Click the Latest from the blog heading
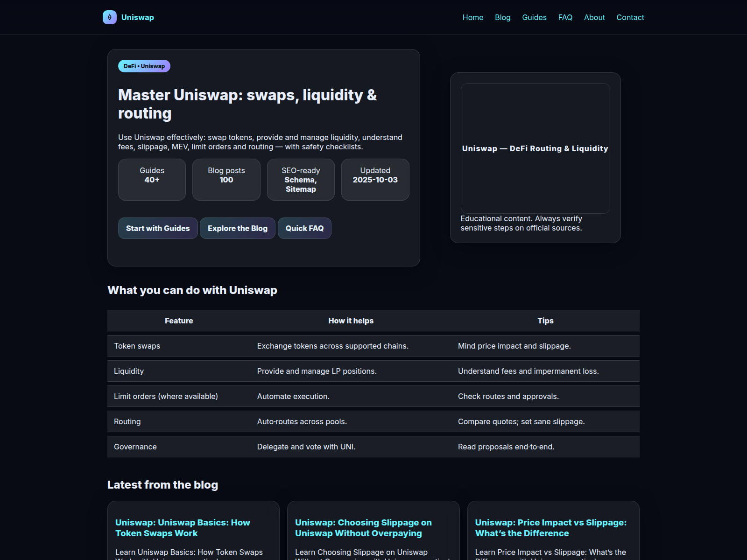Image resolution: width=747 pixels, height=560 pixels. pyautogui.click(x=162, y=485)
